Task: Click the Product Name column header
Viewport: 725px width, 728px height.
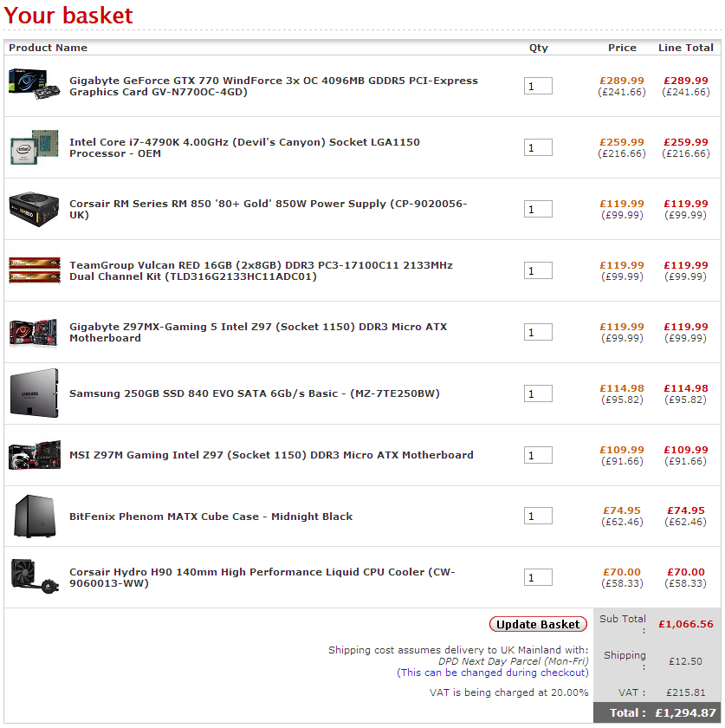Action: (48, 48)
